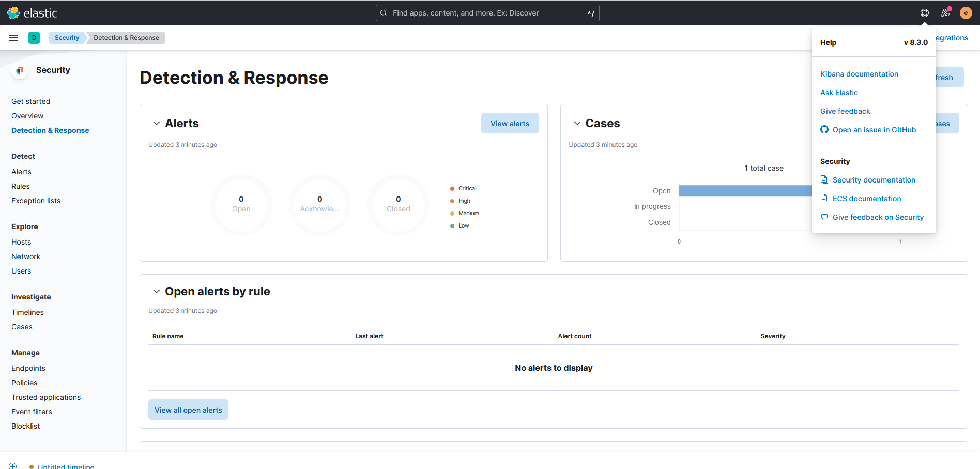Click the Open cases bar in chart

click(x=745, y=191)
